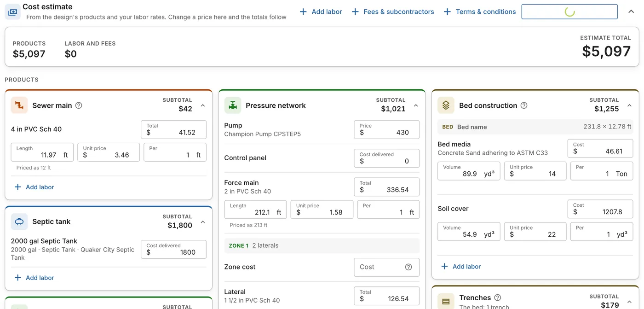Click the Zone cost Cost field
This screenshot has width=644, height=309.
coord(386,267)
